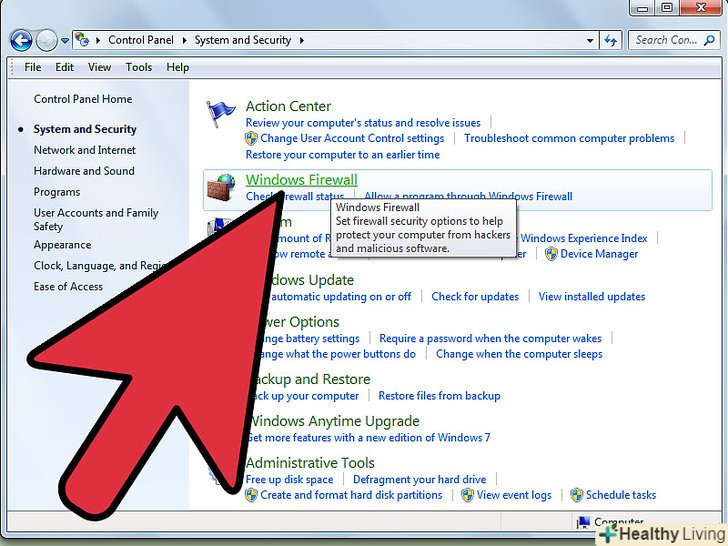Open Windows Anytime Upgrade heading

335,421
